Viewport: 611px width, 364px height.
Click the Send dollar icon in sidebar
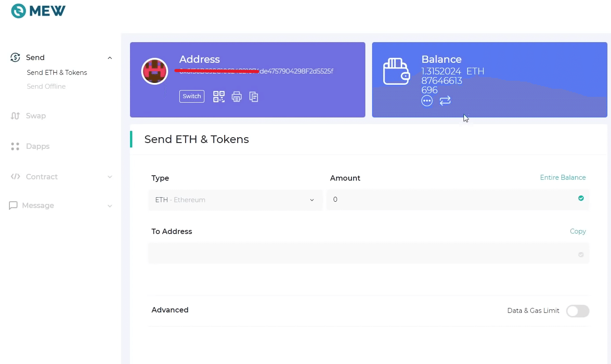point(15,57)
